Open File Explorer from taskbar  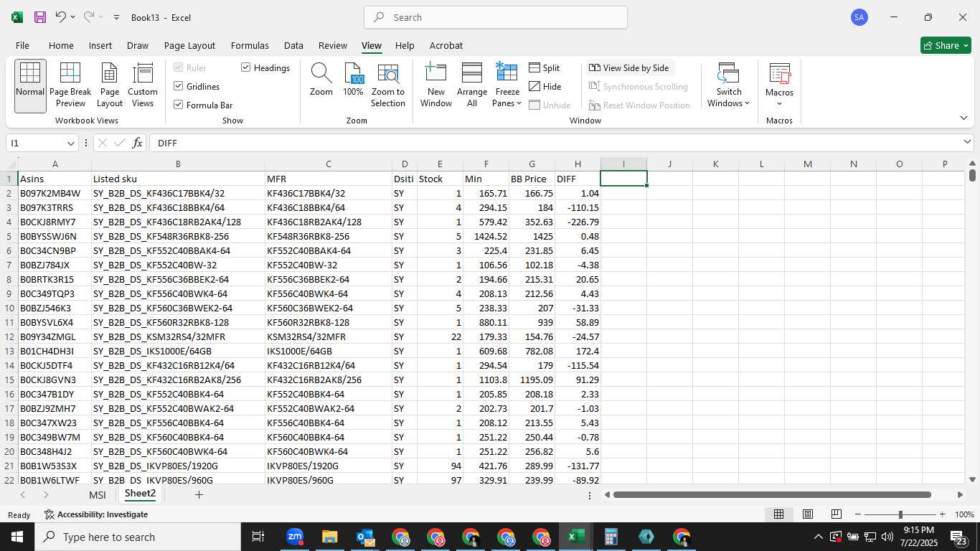point(329,537)
